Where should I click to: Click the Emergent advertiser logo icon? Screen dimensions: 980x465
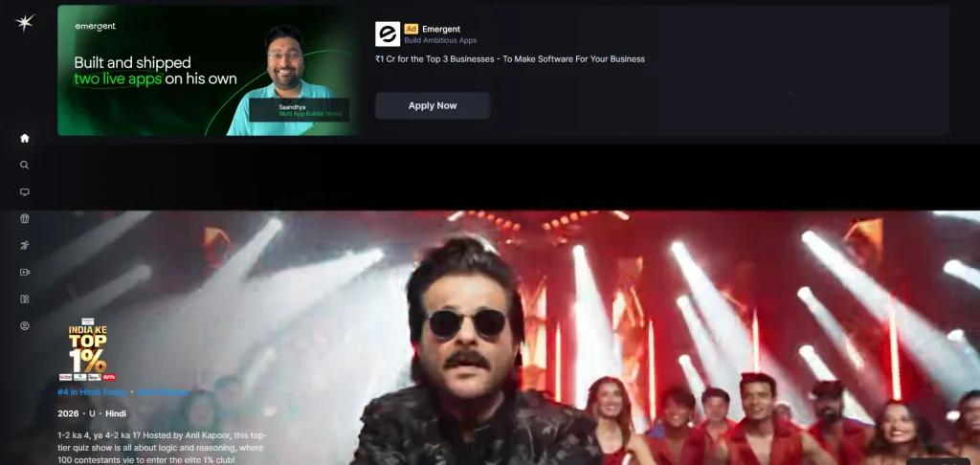388,34
